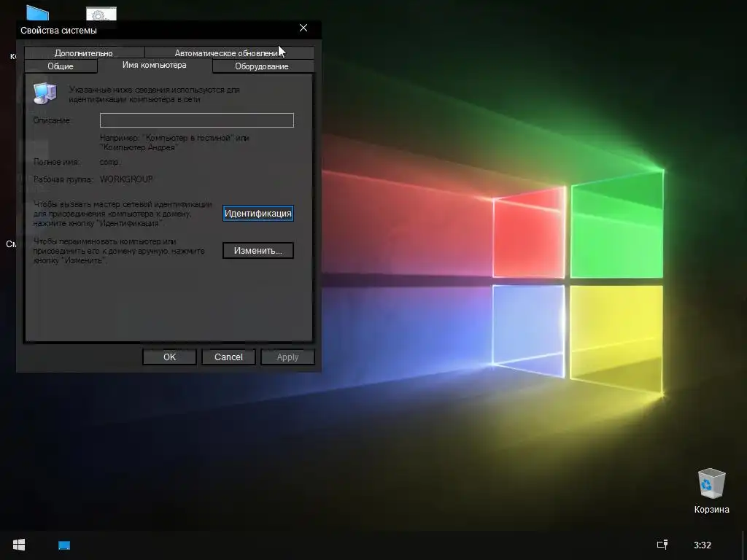
Task: Click the Свойства системы title bar text
Action: click(58, 31)
